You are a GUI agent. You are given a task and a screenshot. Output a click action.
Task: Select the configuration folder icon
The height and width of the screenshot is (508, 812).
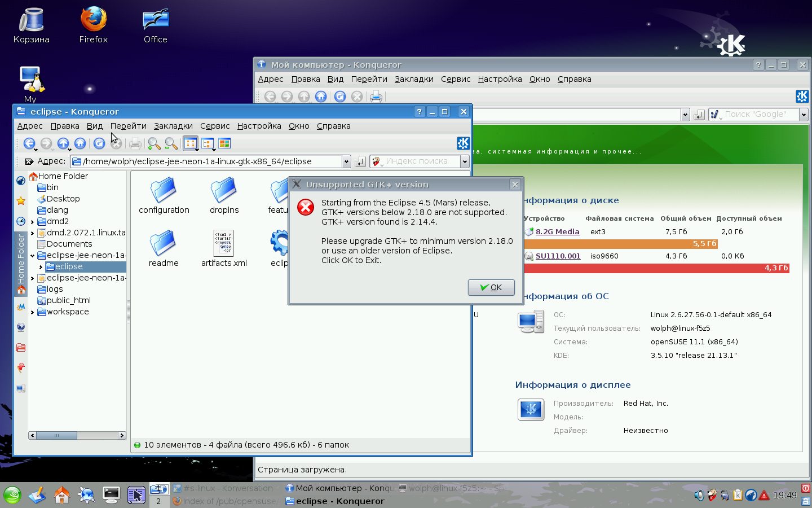point(164,195)
